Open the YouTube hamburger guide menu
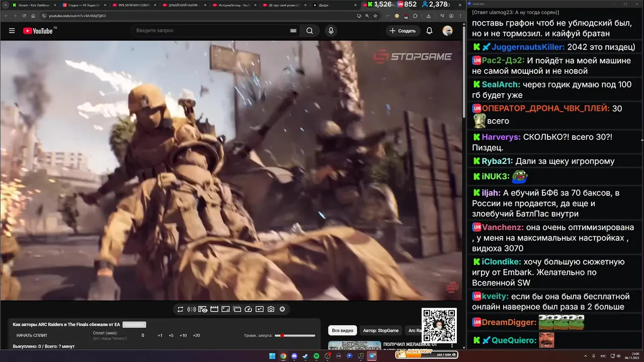The image size is (644, 362). [12, 31]
